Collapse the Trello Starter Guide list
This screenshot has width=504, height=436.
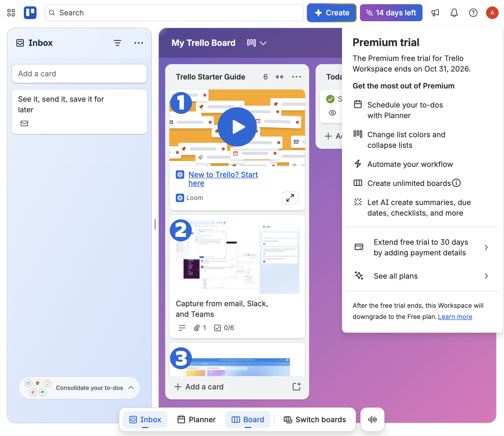(280, 77)
